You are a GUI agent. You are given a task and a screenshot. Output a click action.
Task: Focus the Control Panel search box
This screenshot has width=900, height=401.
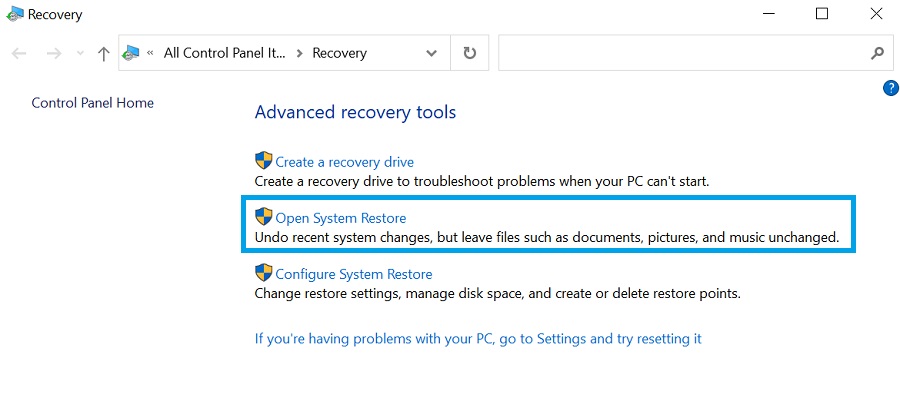(680, 53)
